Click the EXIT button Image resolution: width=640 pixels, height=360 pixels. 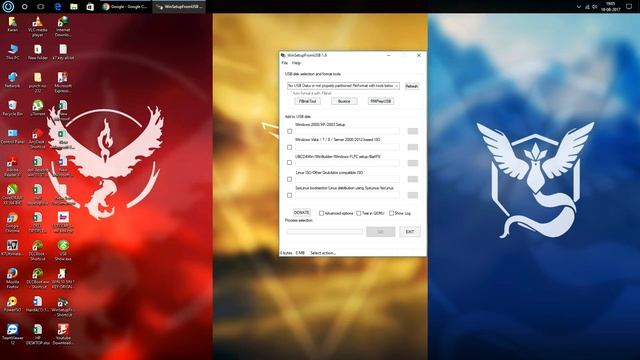click(410, 232)
